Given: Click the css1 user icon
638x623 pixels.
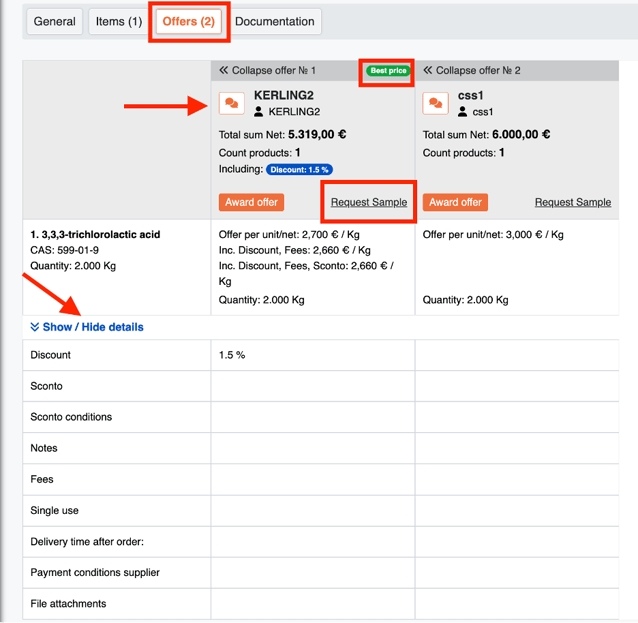Looking at the screenshot, I should pyautogui.click(x=462, y=111).
